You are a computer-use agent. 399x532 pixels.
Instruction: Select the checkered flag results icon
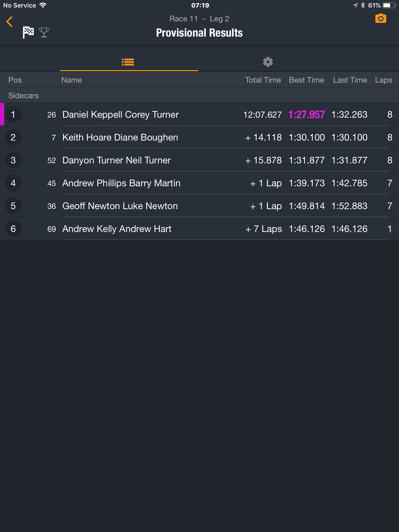(28, 32)
